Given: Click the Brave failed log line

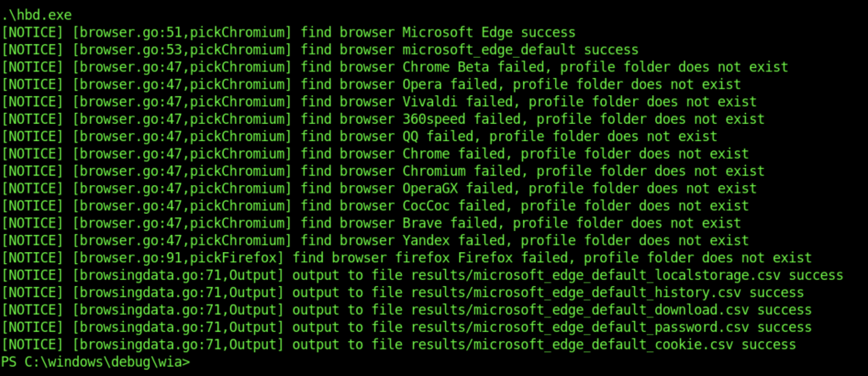Looking at the screenshot, I should (370, 223).
